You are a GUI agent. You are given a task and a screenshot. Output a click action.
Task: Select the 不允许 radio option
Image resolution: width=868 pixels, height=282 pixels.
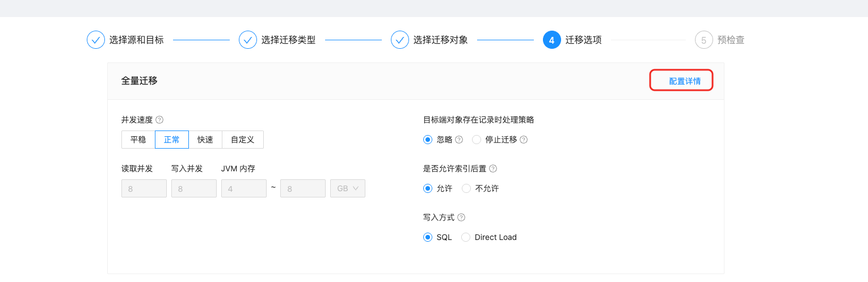pyautogui.click(x=466, y=188)
